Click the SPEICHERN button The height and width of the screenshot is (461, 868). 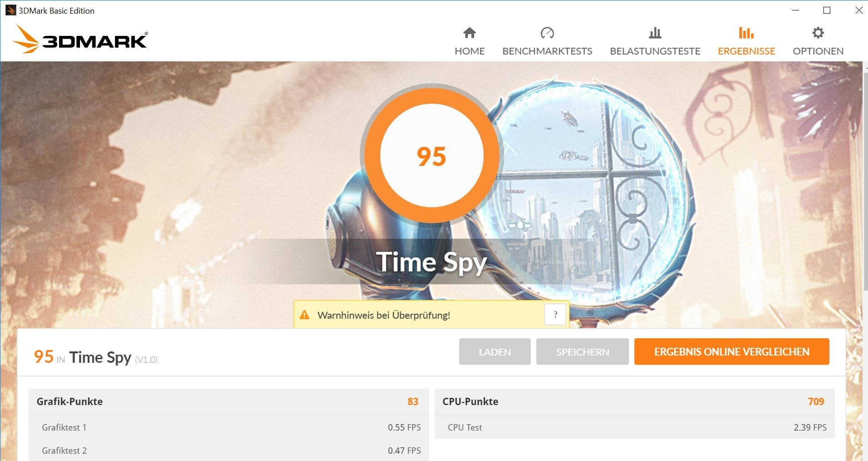tap(583, 351)
